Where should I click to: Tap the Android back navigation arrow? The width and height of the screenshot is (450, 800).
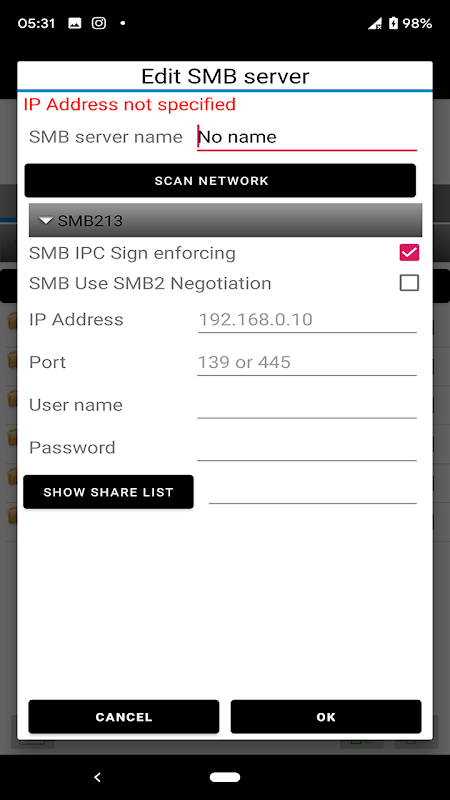point(97,778)
